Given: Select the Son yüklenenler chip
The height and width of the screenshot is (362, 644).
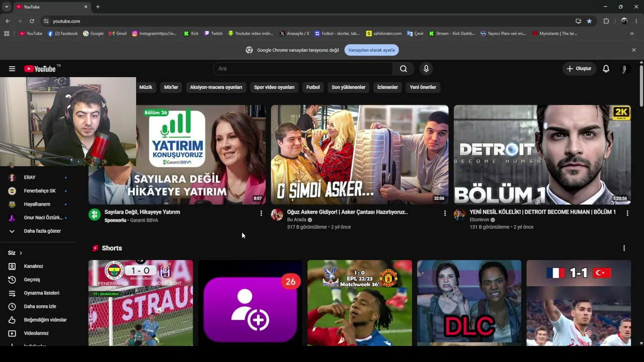Looking at the screenshot, I should [x=348, y=87].
